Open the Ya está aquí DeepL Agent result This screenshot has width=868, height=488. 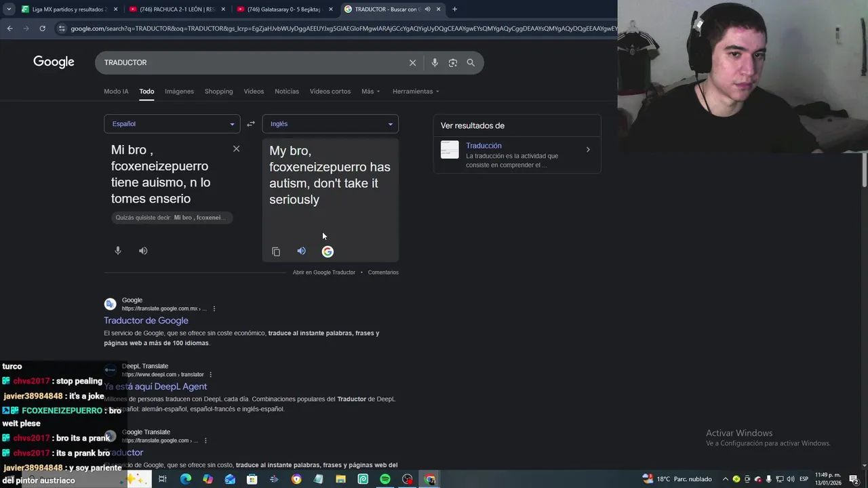point(155,386)
